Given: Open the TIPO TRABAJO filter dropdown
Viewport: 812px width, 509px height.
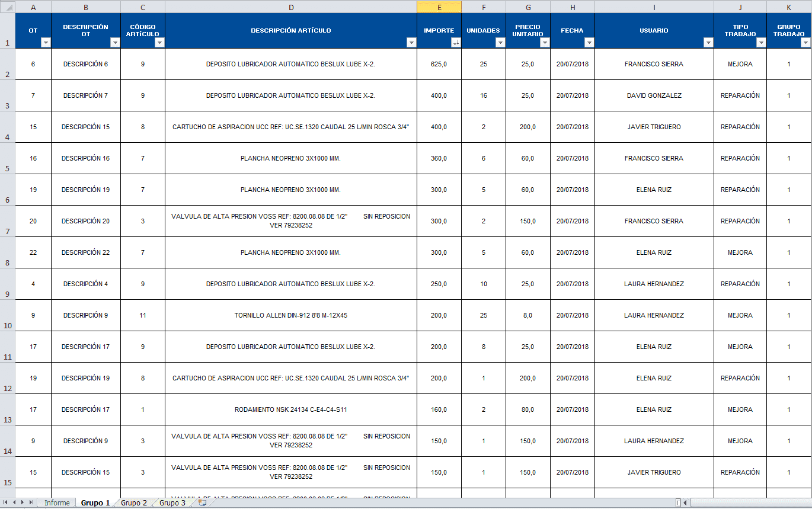Looking at the screenshot, I should pyautogui.click(x=762, y=43).
